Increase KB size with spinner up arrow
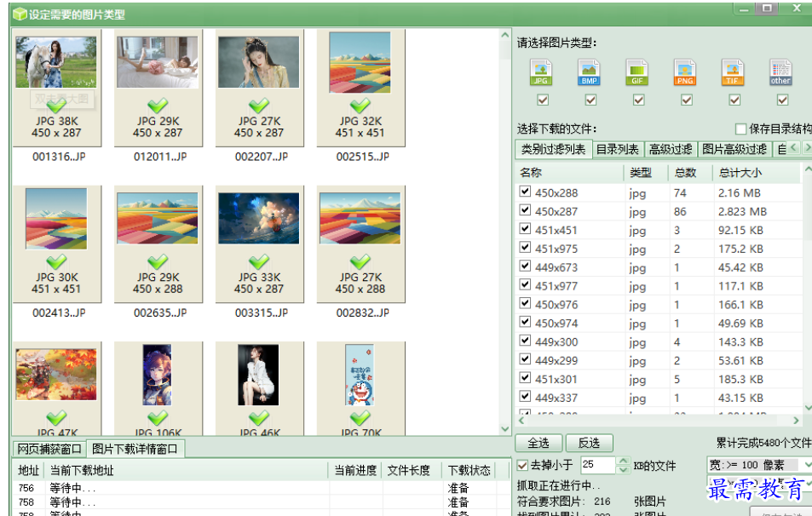 624,461
